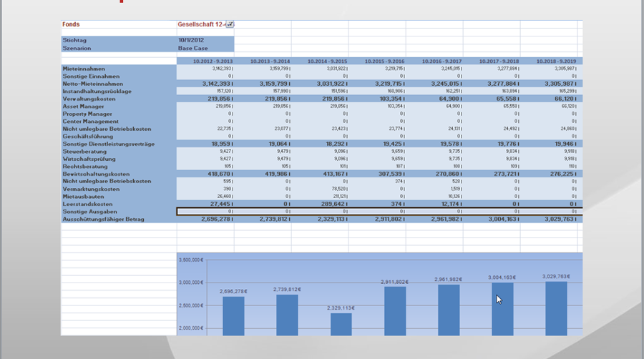Select the Base Case scenario cell
This screenshot has width=644, height=359.
point(205,48)
